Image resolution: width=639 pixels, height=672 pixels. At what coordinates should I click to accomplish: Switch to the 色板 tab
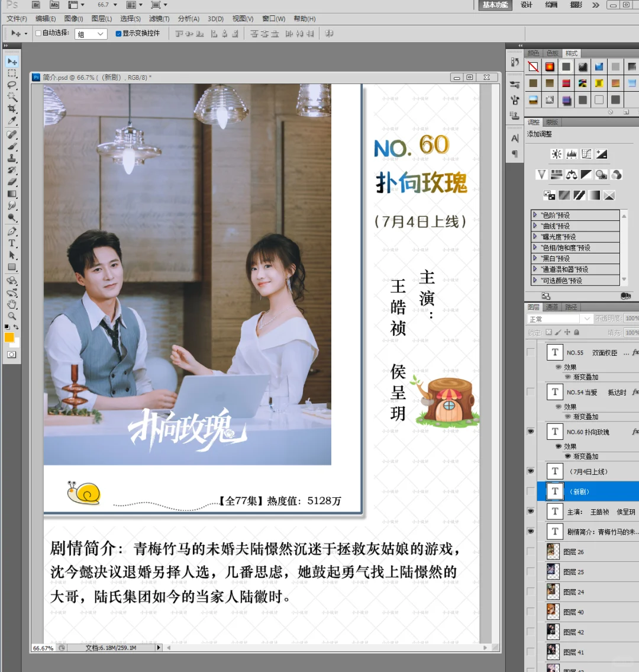click(553, 53)
